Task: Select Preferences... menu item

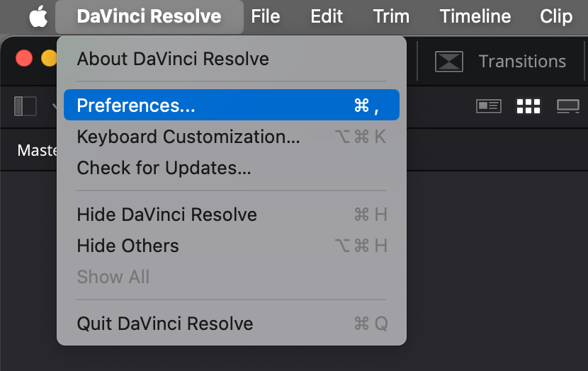Action: [232, 105]
